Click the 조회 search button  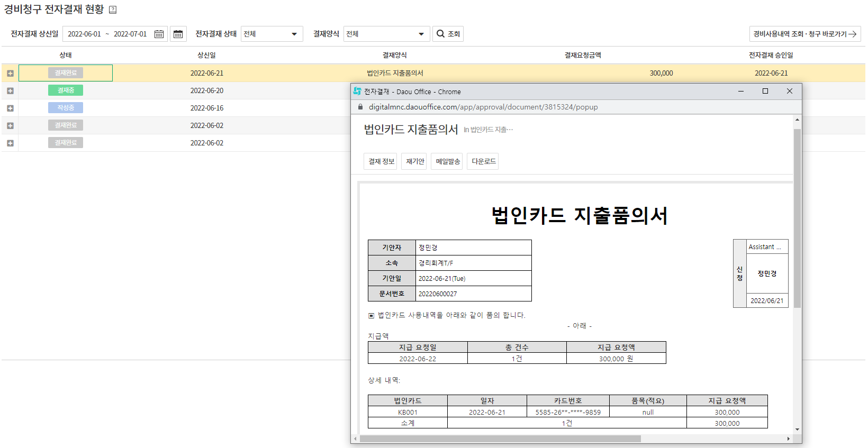click(x=448, y=34)
